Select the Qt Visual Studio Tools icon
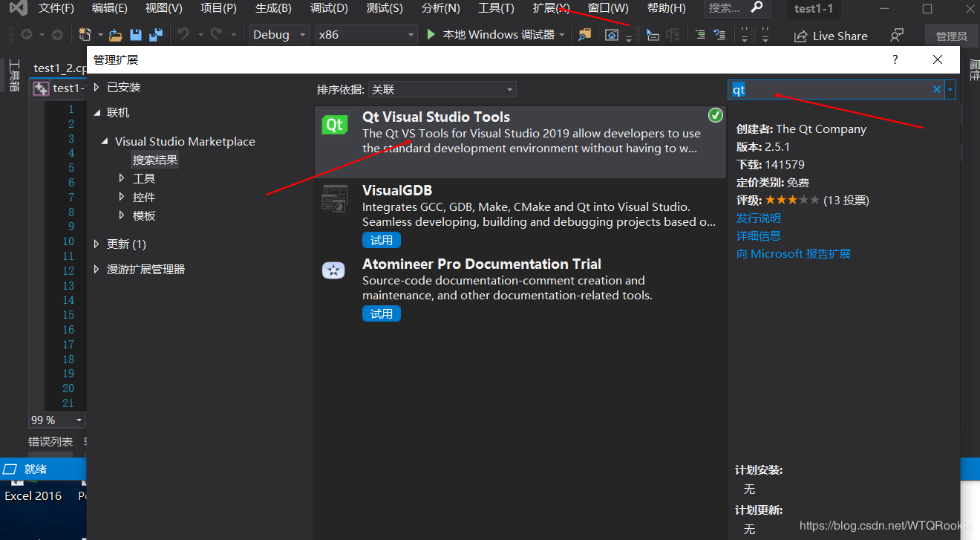 click(x=335, y=125)
